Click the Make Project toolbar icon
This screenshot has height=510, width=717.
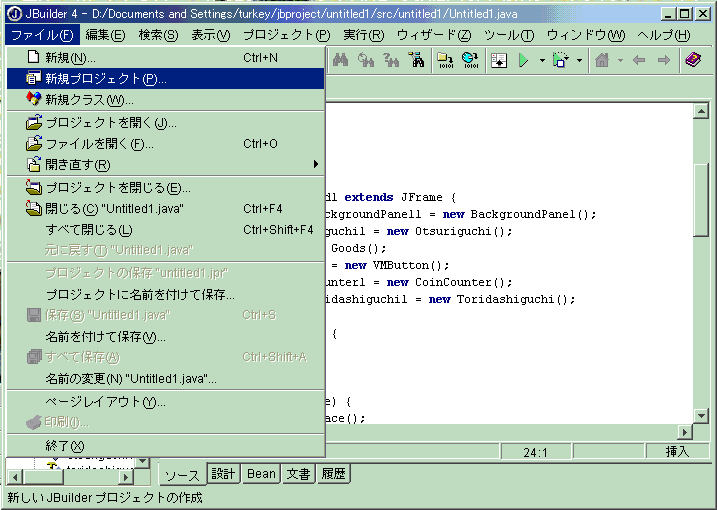point(445,60)
